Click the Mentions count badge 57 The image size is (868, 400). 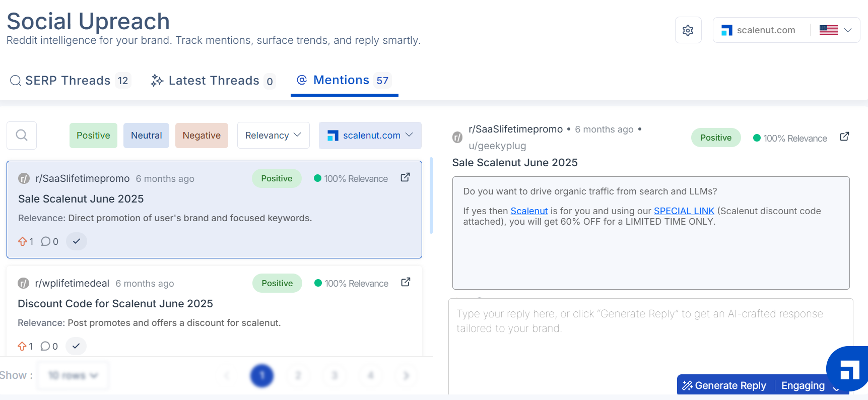[382, 81]
